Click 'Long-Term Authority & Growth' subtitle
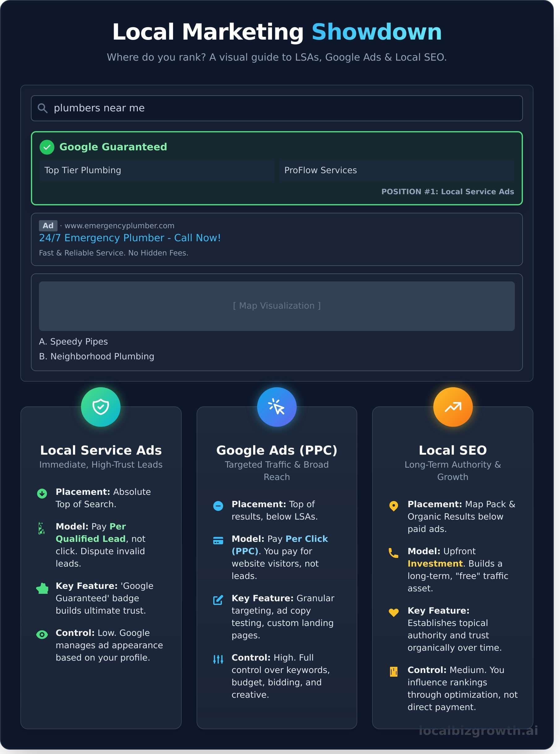 point(453,471)
